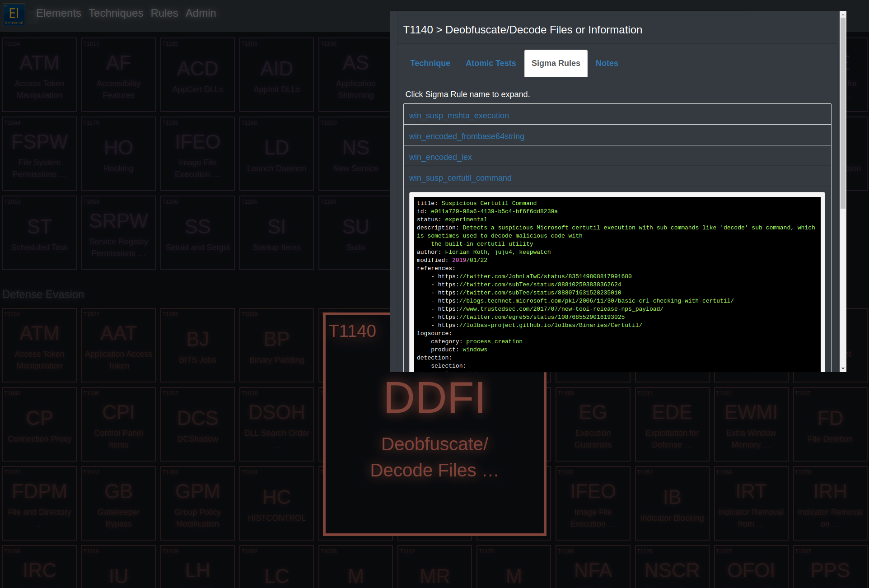Select the Setuid and Setgid tile
Image resolution: width=869 pixels, height=588 pixels.
tap(197, 233)
